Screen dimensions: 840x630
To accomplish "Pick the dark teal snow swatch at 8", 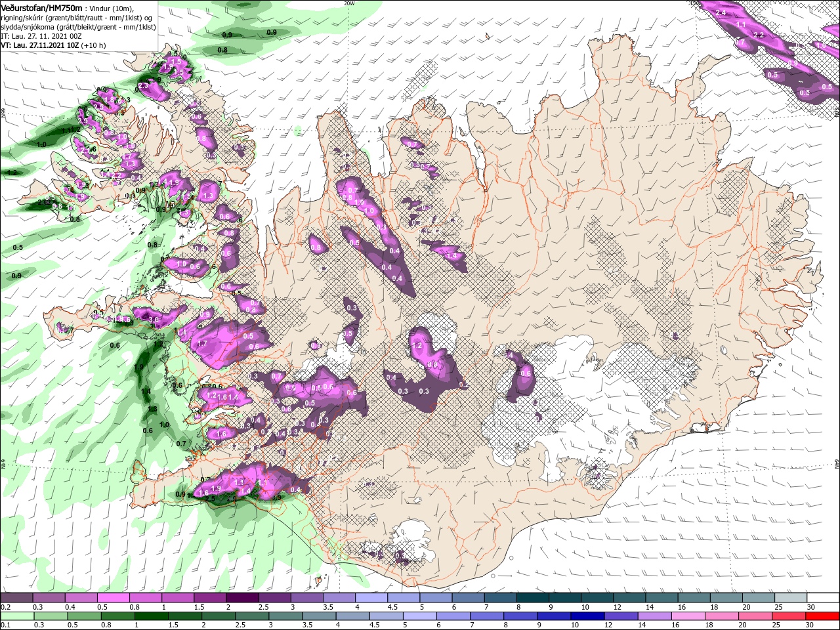I will (x=532, y=598).
